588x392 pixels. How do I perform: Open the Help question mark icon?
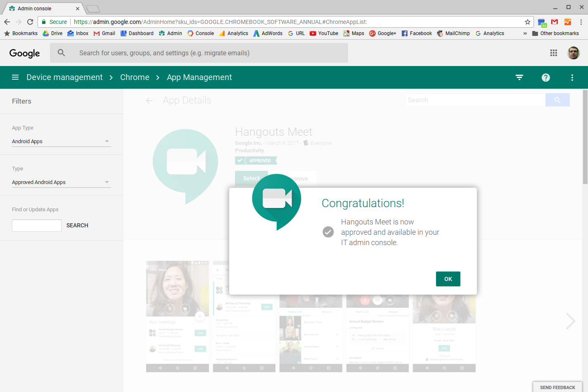[546, 77]
